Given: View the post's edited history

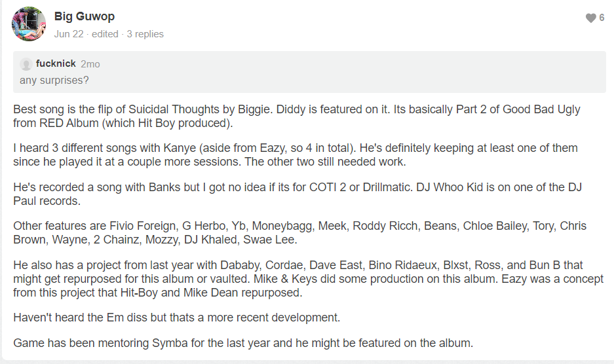Looking at the screenshot, I should pos(105,34).
